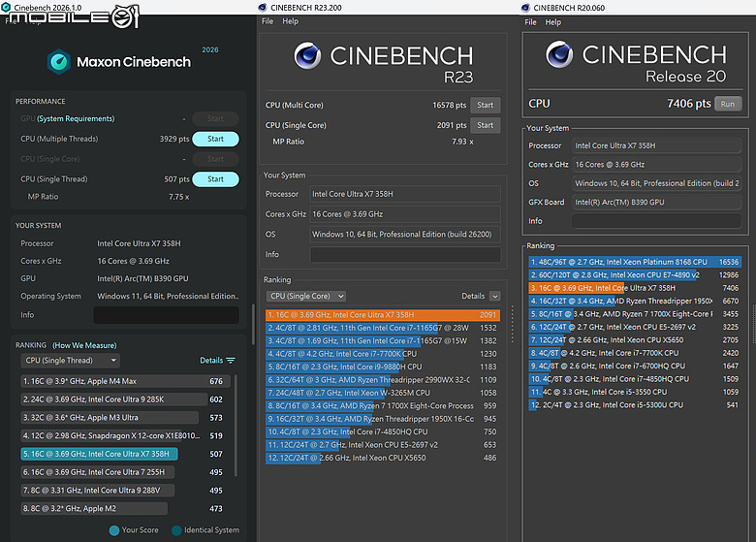756x542 pixels.
Task: Select the Apple M4 Max ranking row
Action: (x=125, y=381)
